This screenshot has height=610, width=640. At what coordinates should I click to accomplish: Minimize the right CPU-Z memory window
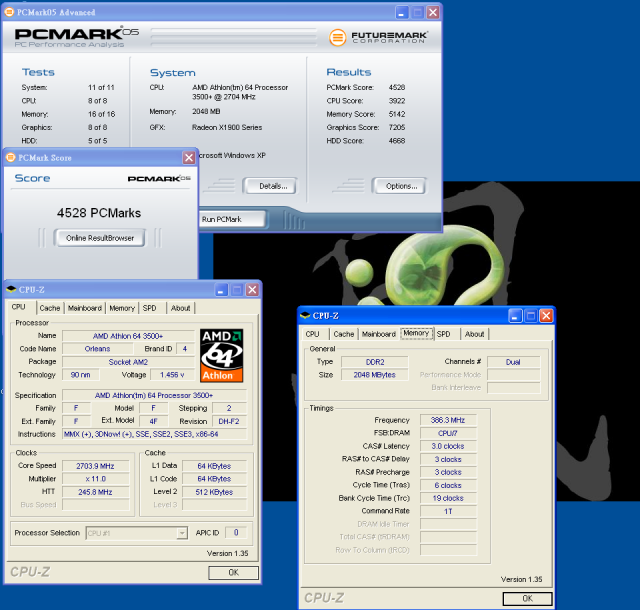(515, 316)
